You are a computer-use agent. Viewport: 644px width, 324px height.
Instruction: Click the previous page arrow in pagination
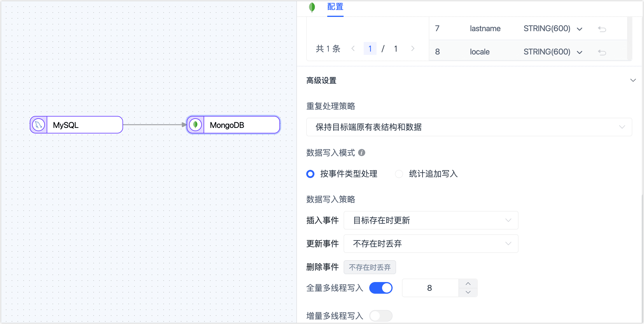click(353, 48)
